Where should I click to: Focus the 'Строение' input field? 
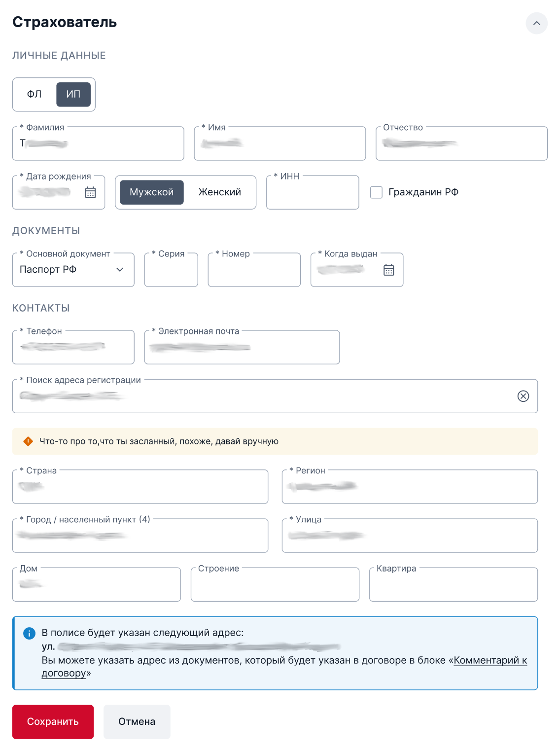(x=275, y=584)
